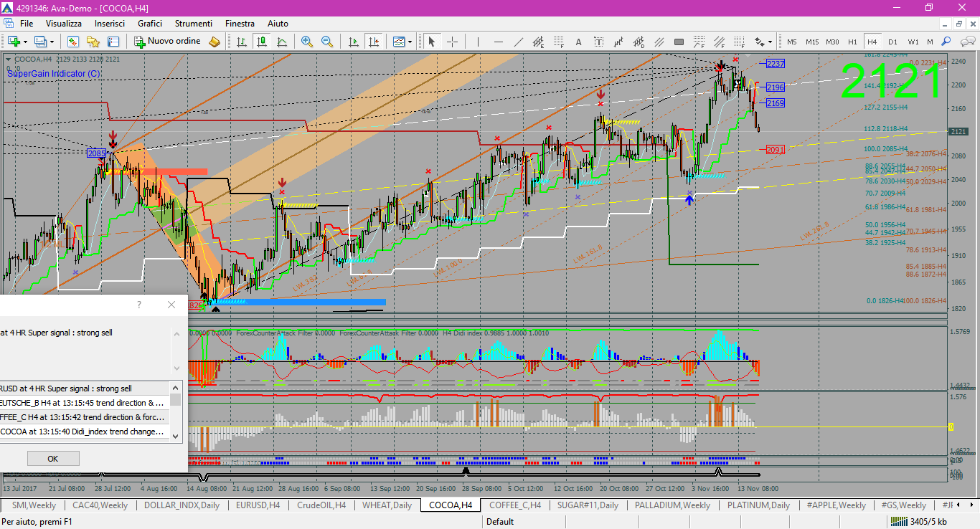Select the arrows objects tool
The height and width of the screenshot is (529, 980).
[759, 42]
